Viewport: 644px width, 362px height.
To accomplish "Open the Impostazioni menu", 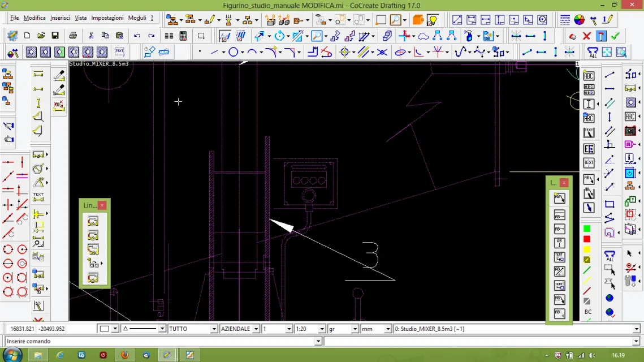I will pyautogui.click(x=107, y=18).
